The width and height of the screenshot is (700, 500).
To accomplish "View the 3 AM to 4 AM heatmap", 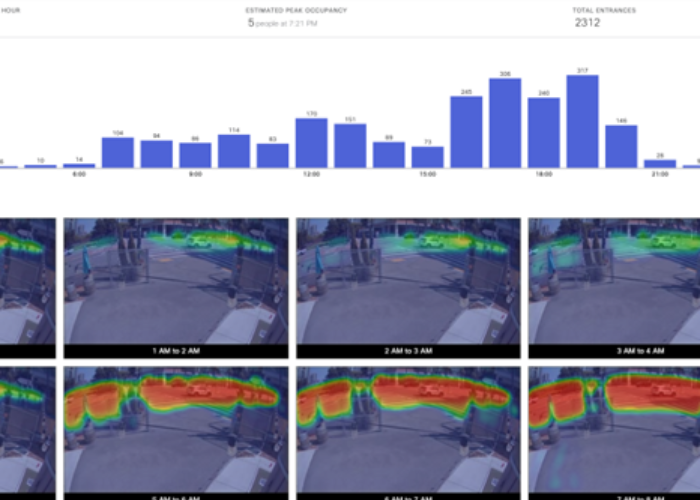I will [613, 283].
